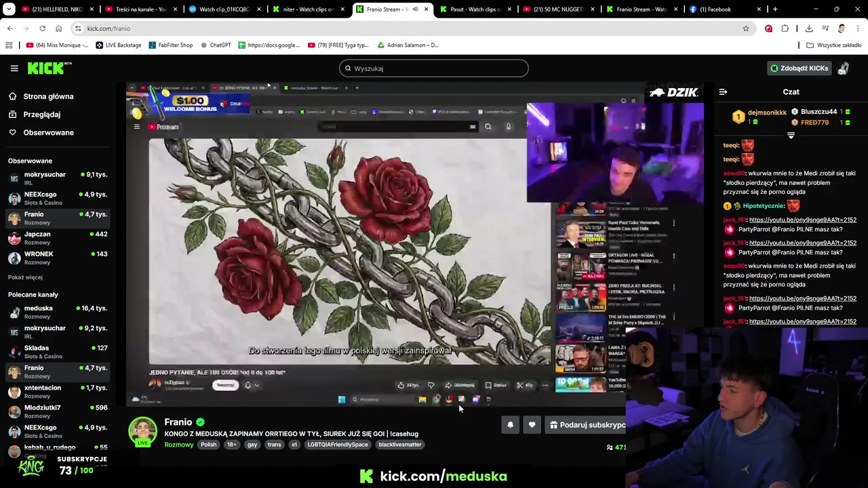The height and width of the screenshot is (488, 868).
Task: Open ChatGPT bookmark
Action: pyautogui.click(x=216, y=45)
